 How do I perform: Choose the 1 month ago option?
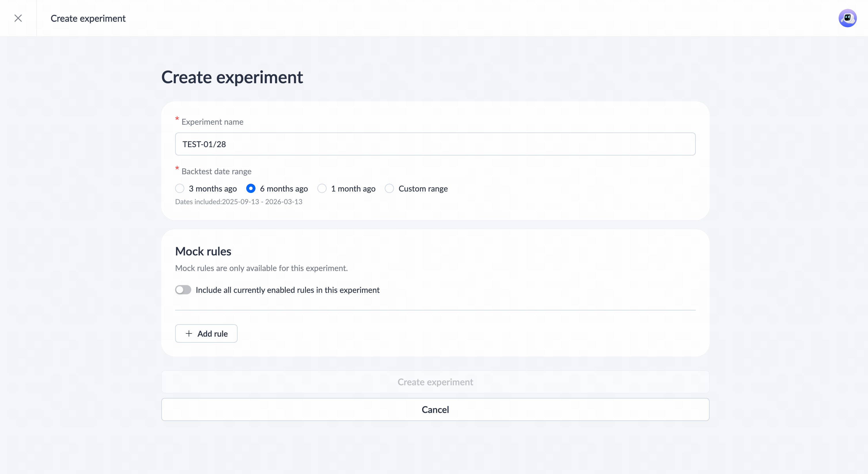[322, 188]
